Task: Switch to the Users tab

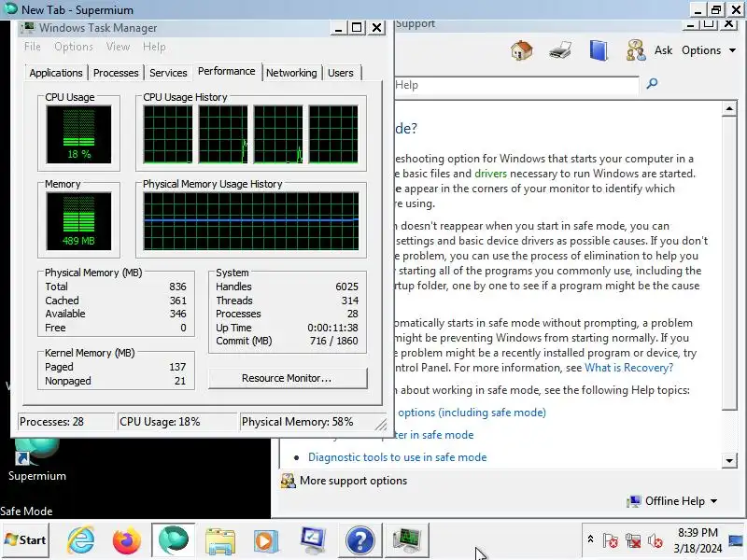Action: (341, 73)
